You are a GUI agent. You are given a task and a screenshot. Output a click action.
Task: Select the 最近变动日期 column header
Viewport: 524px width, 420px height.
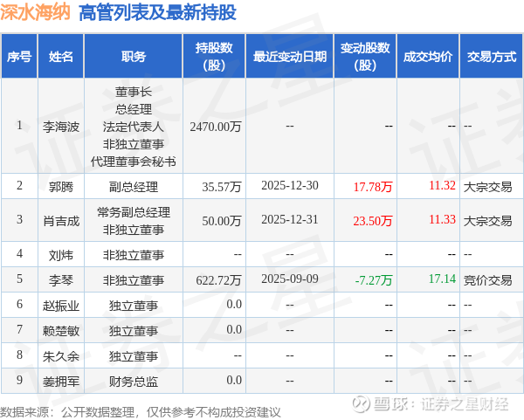290,57
